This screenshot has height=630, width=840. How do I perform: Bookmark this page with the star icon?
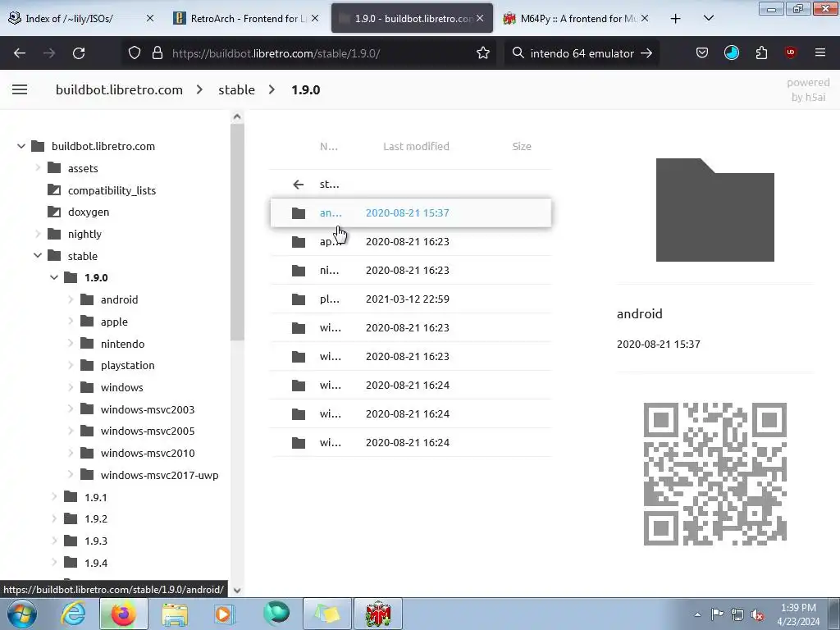pos(482,53)
